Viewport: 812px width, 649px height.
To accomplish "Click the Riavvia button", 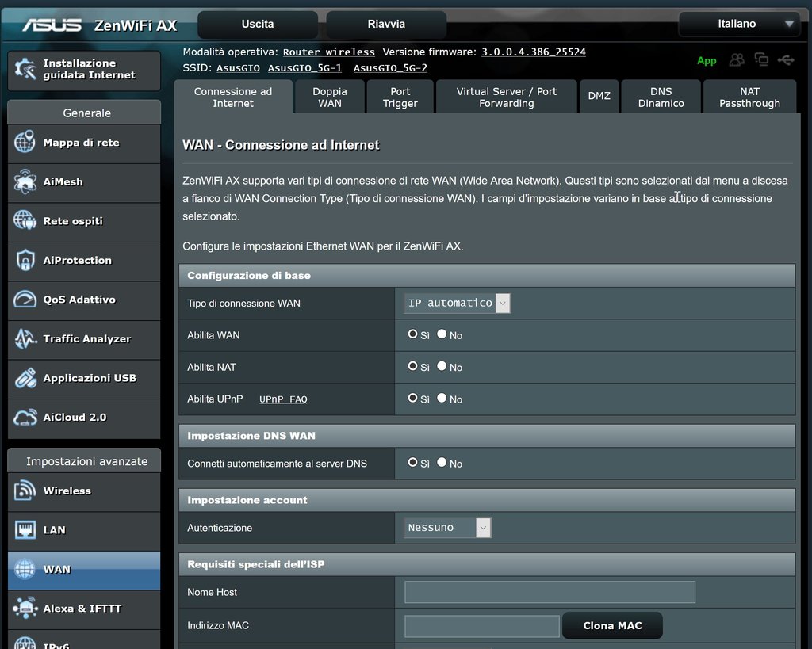I will [386, 25].
